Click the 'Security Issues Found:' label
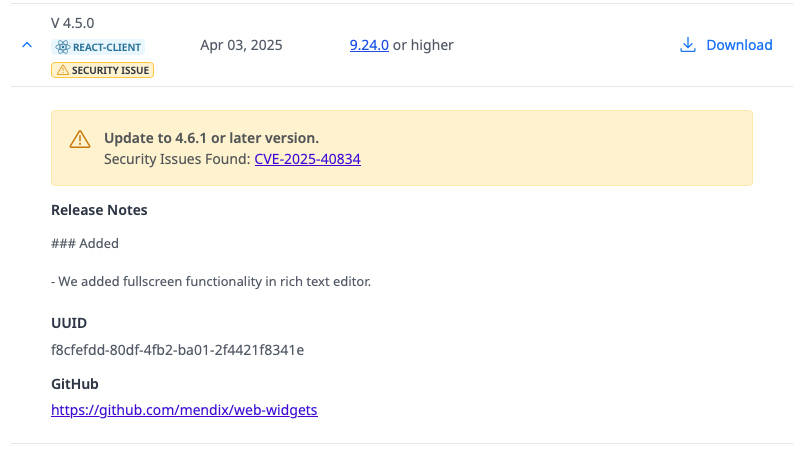 point(177,158)
